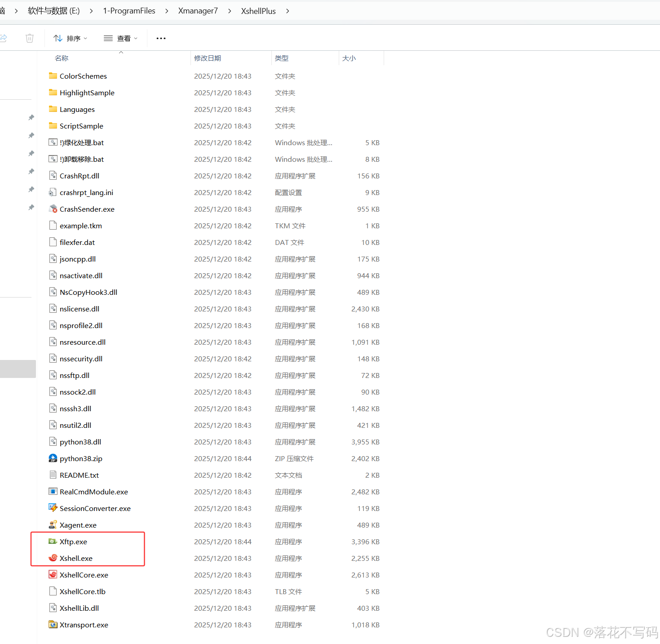Select the README.txt document icon
Viewport: 660px width, 644px height.
(53, 475)
